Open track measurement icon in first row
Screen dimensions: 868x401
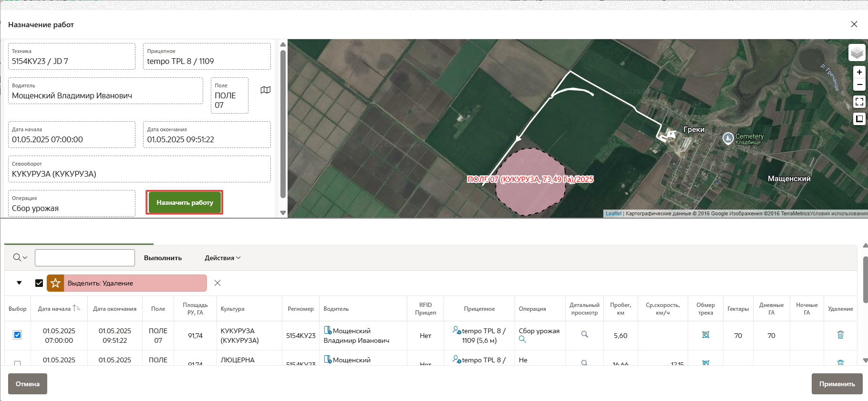coord(705,335)
